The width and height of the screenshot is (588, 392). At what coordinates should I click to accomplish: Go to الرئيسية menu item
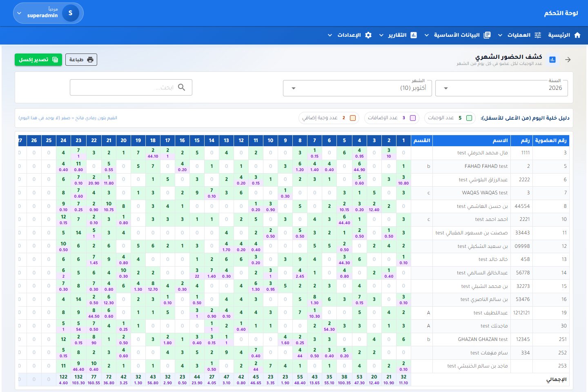564,35
